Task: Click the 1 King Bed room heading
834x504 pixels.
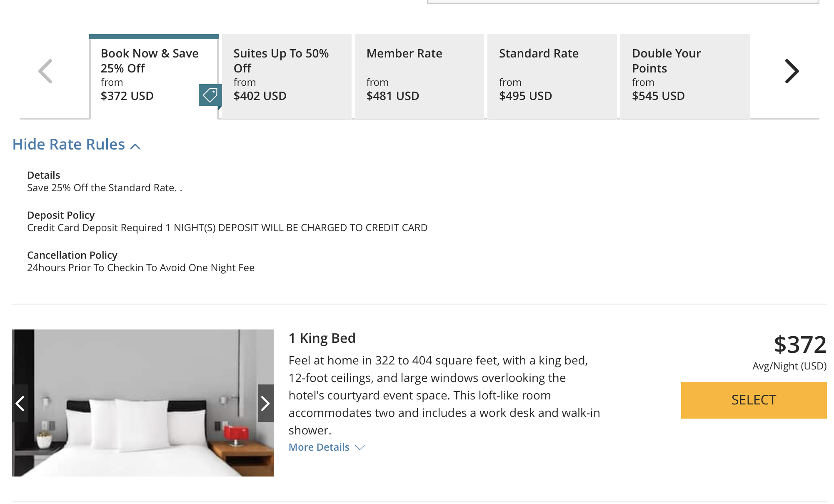Action: click(x=322, y=338)
